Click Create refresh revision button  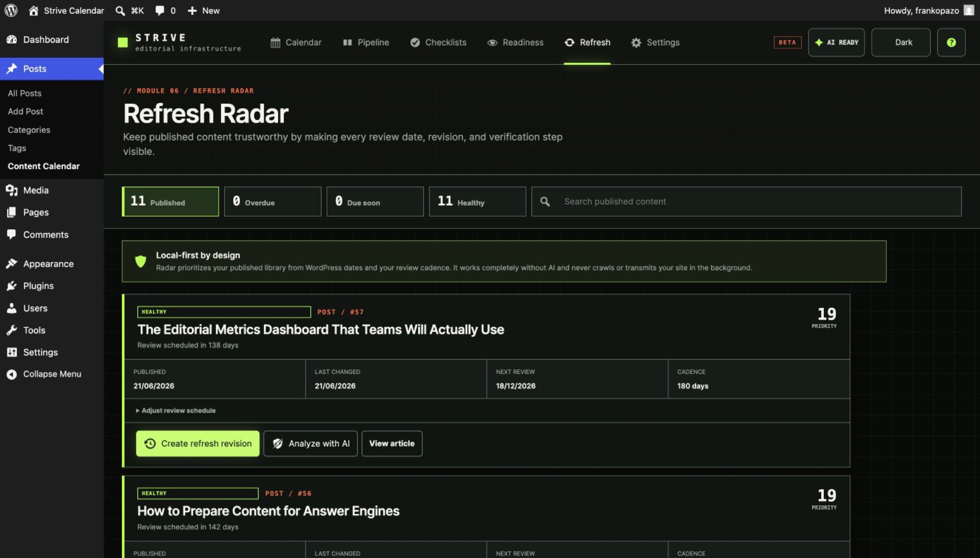pyautogui.click(x=198, y=444)
